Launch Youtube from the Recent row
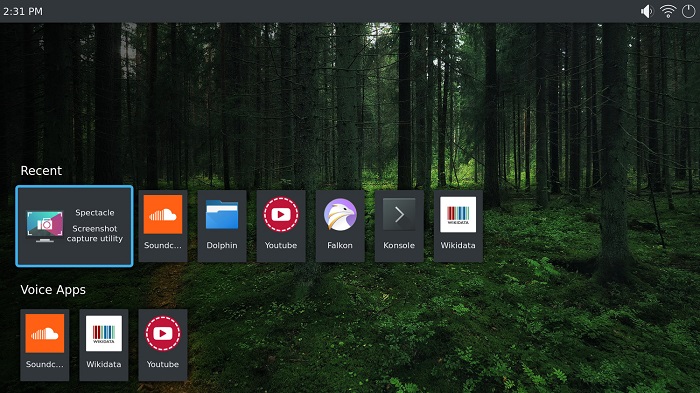Screen dimensions: 700x393 [281, 226]
